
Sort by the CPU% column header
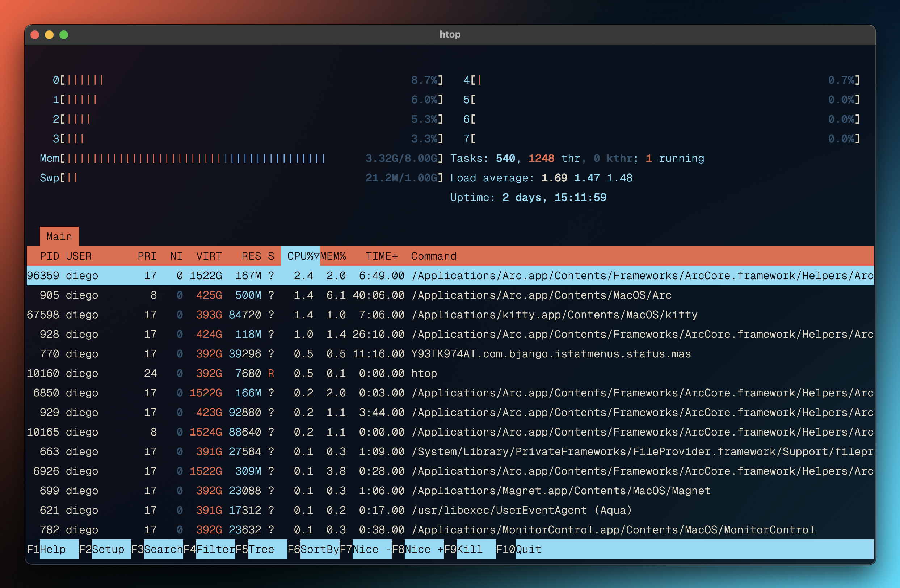pyautogui.click(x=300, y=256)
